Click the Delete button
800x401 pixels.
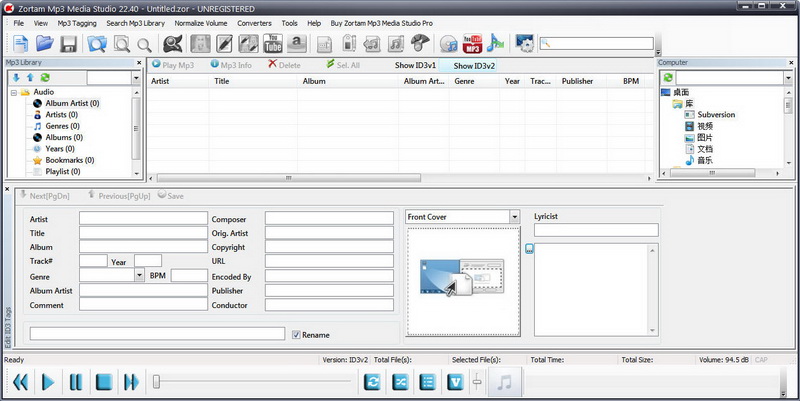point(285,65)
